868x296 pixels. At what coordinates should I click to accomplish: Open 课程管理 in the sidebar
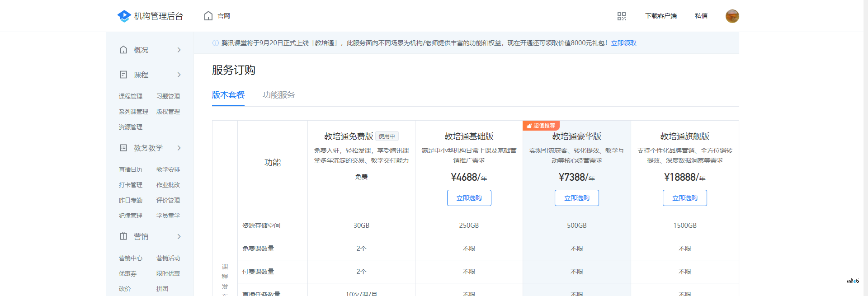(131, 96)
